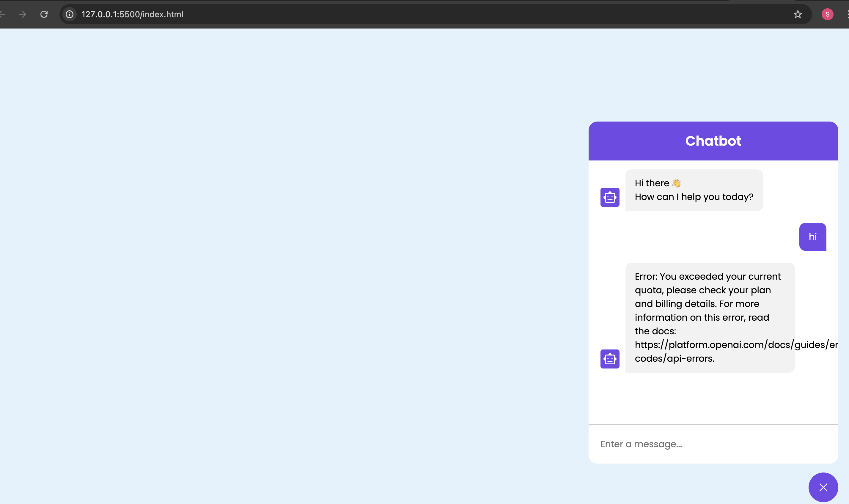This screenshot has height=504, width=849.
Task: Click the Chatbot header title
Action: 713,141
